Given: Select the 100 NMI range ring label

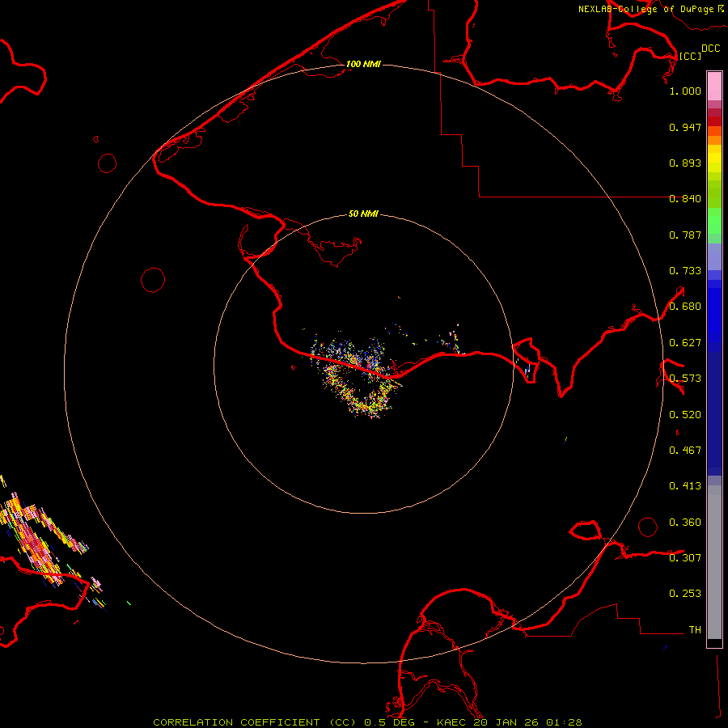Looking at the screenshot, I should (x=363, y=64).
